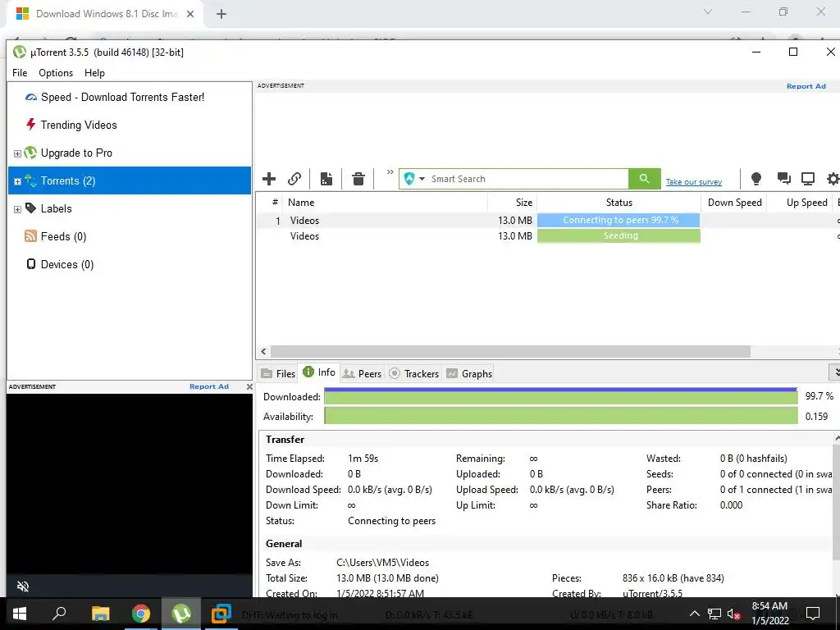Select Speed - Download Torrents Faster! item
Image resolution: width=840 pixels, height=630 pixels.
click(123, 97)
